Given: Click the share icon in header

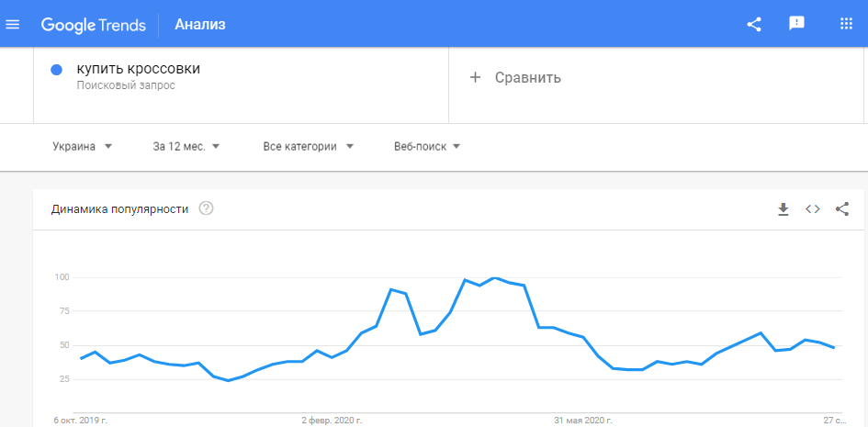Looking at the screenshot, I should (x=754, y=25).
